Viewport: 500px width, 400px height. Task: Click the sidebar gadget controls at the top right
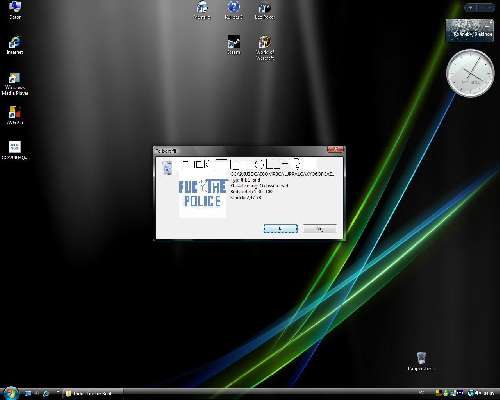479,8
